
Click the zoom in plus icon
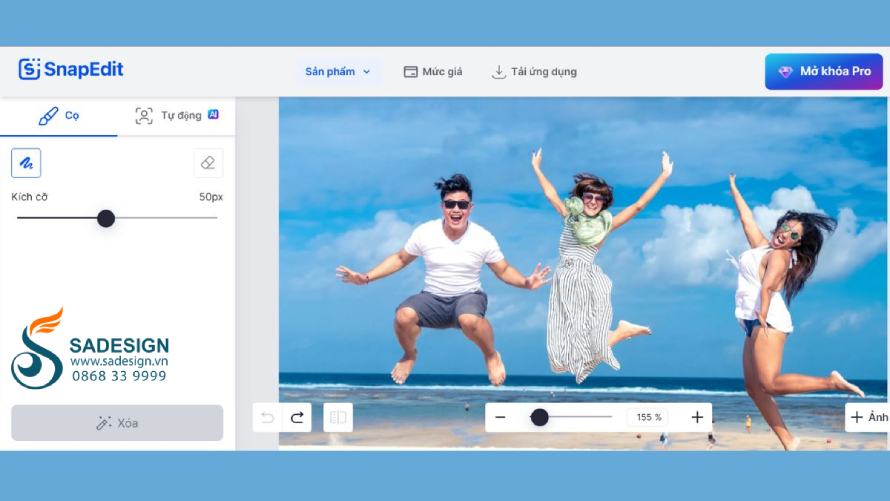coord(697,418)
